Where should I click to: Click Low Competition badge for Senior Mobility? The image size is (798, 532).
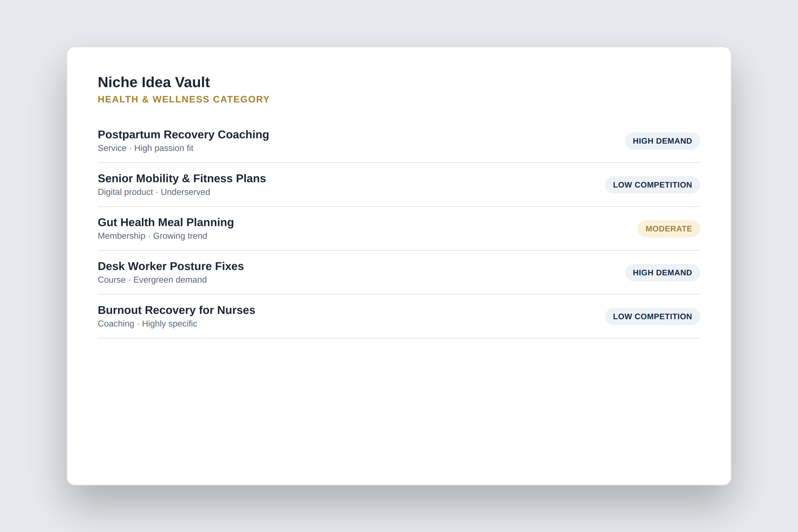(652, 185)
